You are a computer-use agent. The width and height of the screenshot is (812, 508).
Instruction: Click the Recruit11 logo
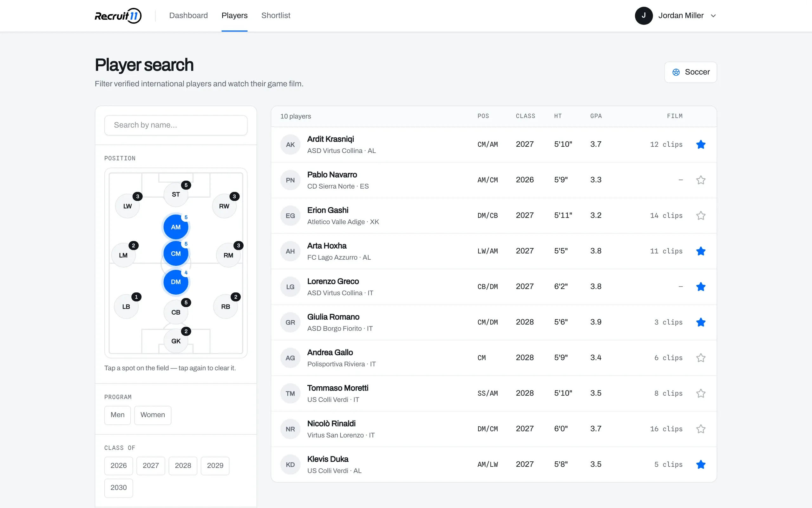tap(118, 16)
